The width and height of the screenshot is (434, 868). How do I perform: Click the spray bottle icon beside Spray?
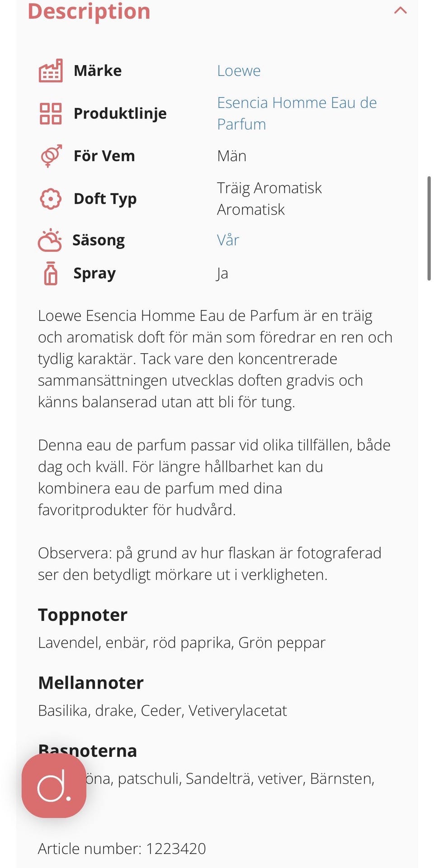(51, 273)
